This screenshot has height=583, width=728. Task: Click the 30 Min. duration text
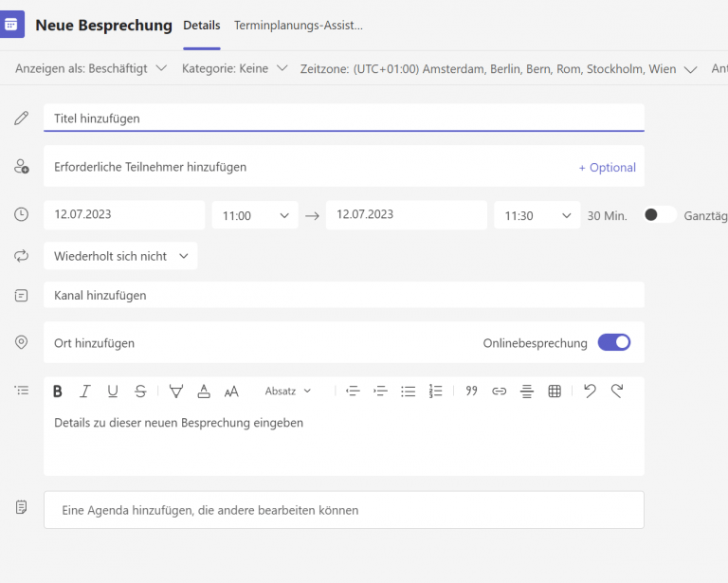(608, 216)
